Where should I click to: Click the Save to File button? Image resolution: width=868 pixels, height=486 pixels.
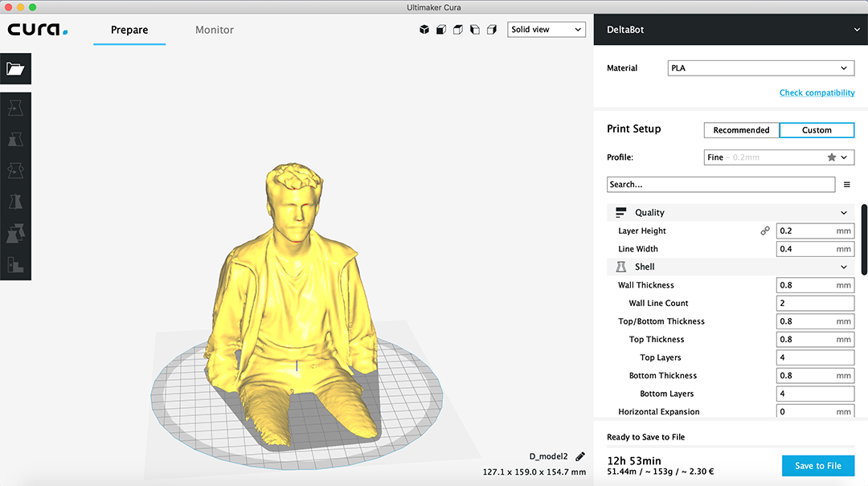(x=818, y=466)
